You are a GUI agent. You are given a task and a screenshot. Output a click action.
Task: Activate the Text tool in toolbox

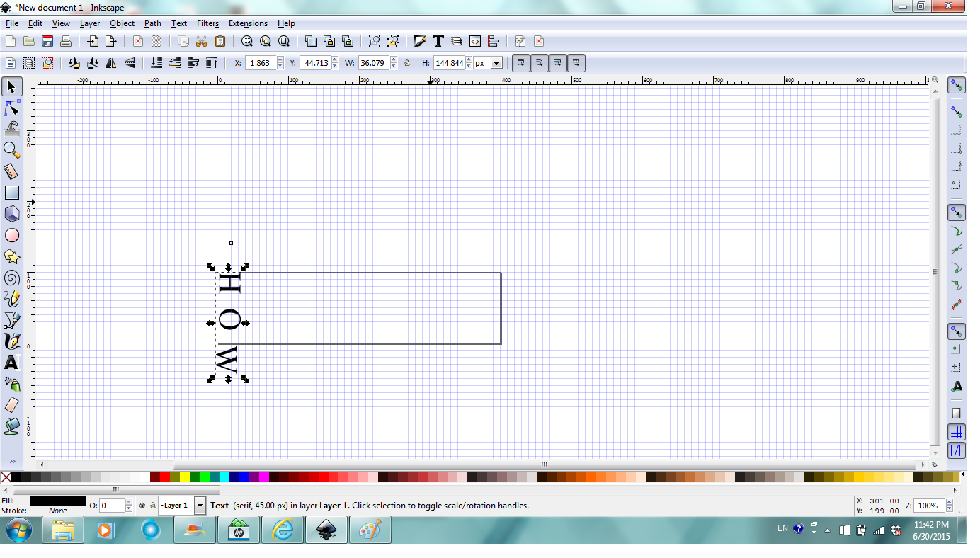(12, 363)
